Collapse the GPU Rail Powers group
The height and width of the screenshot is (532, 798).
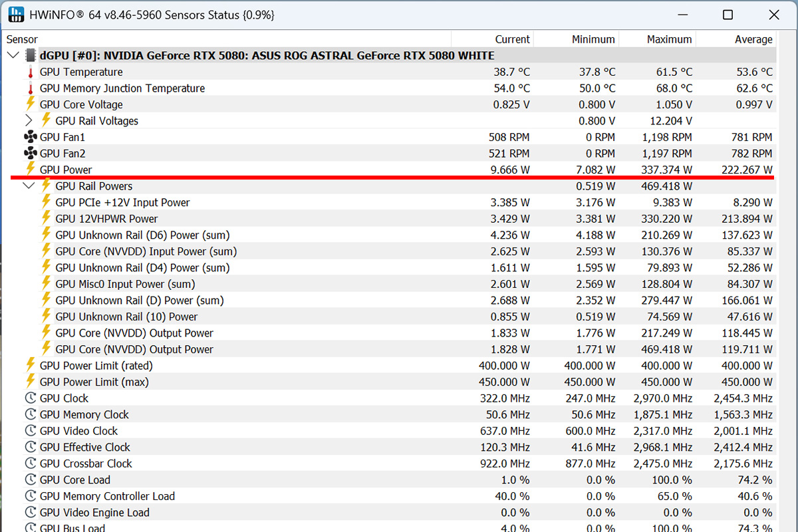[x=29, y=186]
